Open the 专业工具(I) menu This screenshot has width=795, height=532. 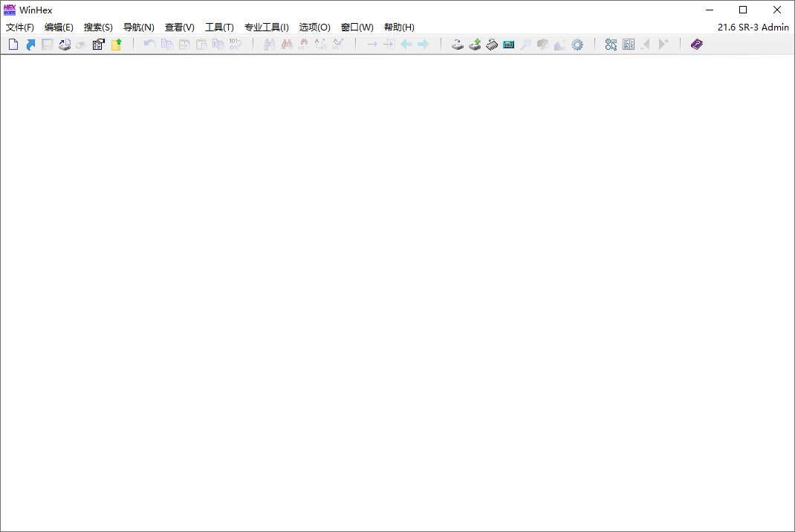point(267,27)
